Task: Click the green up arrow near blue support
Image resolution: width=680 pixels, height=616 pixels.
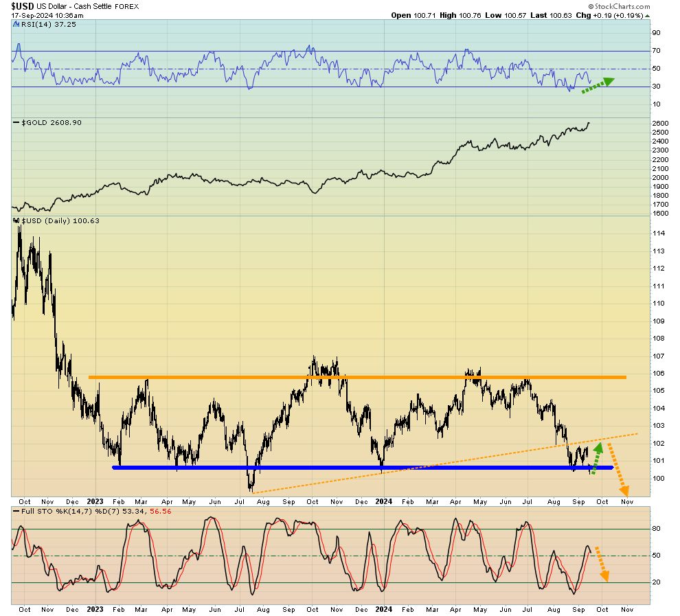Action: [x=596, y=458]
